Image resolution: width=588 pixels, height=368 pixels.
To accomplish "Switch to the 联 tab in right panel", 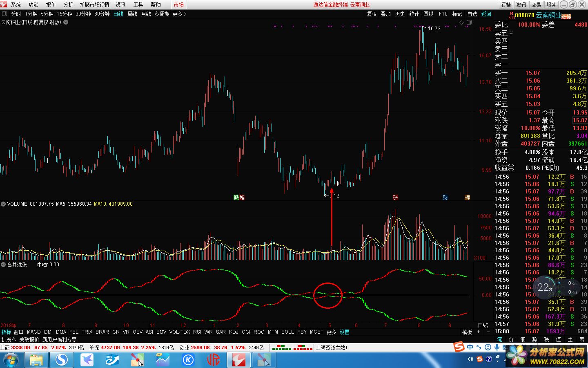I will tap(546, 339).
